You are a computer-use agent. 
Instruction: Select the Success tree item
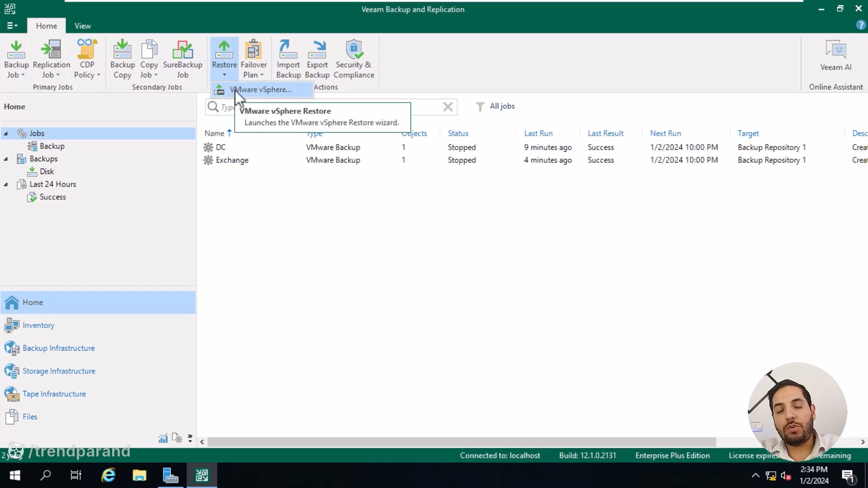(52, 197)
